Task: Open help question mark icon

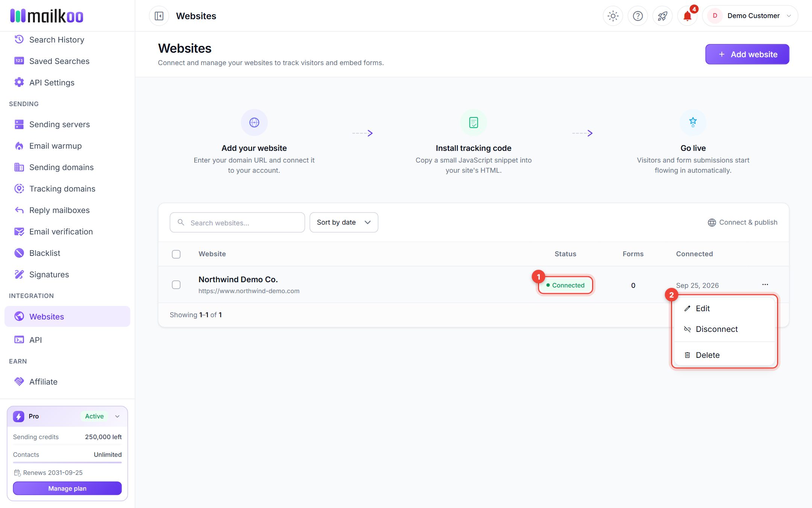Action: [638, 16]
